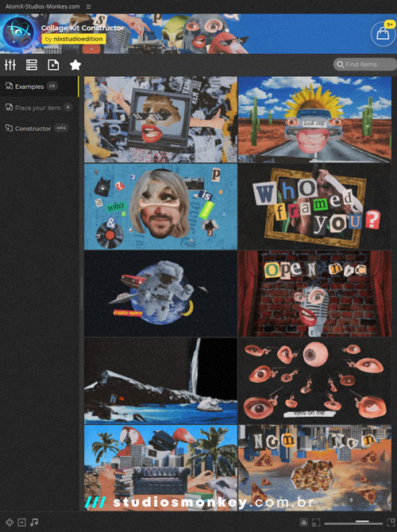Click the music note icon at bottom
Viewport: 397px width, 532px height.
[34, 522]
